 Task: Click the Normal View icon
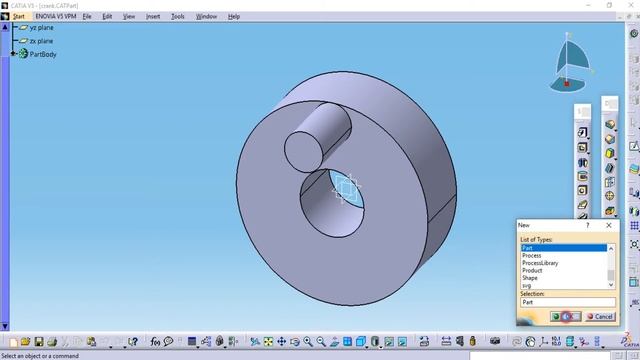tap(334, 342)
